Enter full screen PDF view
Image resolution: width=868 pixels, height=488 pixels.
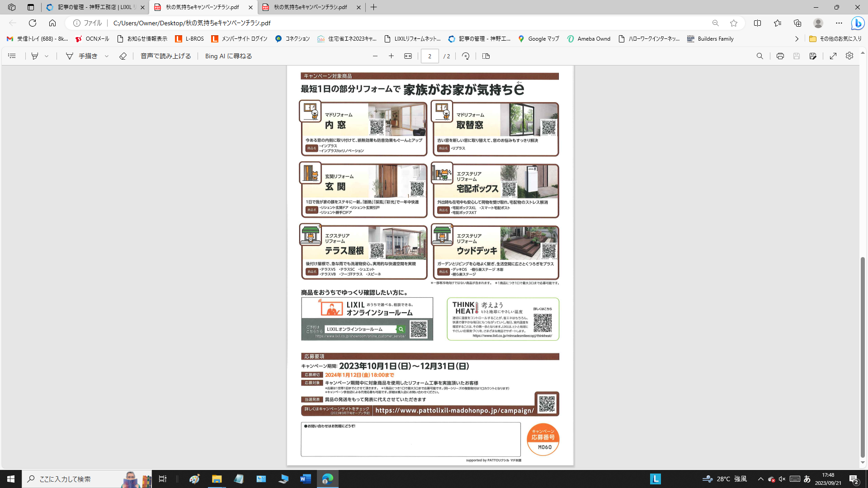[833, 56]
